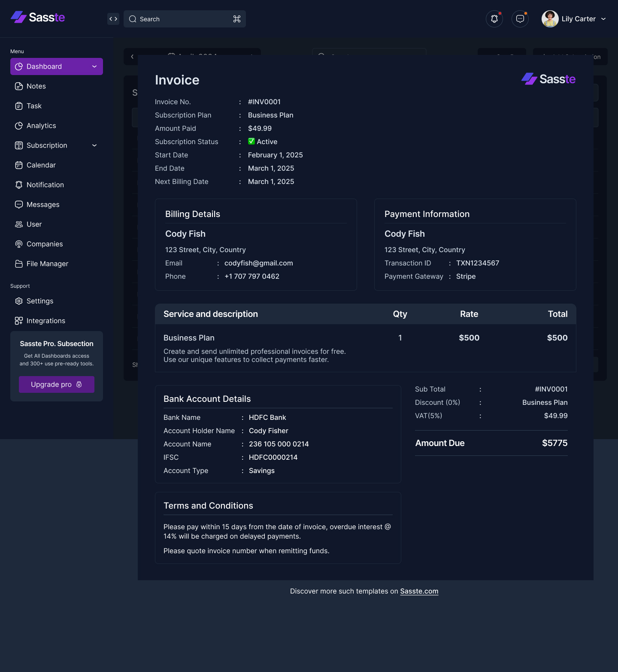Open Settings under Support
The image size is (618, 672).
click(x=40, y=301)
